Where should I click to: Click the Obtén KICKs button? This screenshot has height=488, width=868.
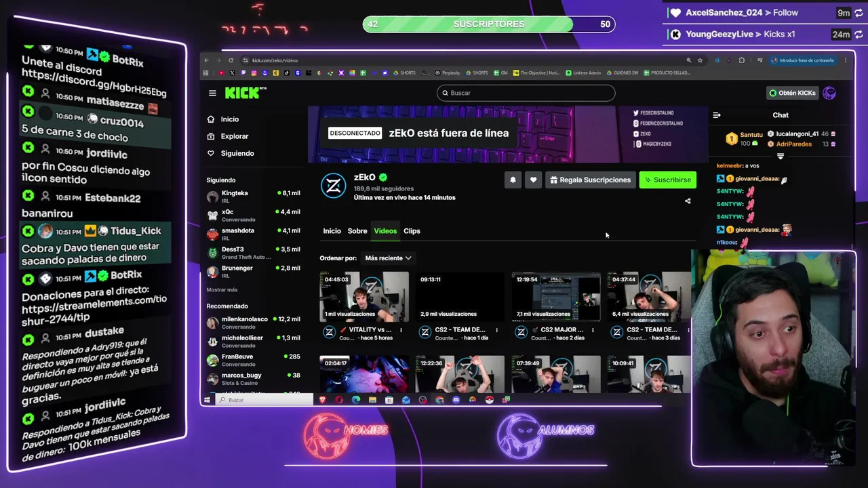(792, 93)
